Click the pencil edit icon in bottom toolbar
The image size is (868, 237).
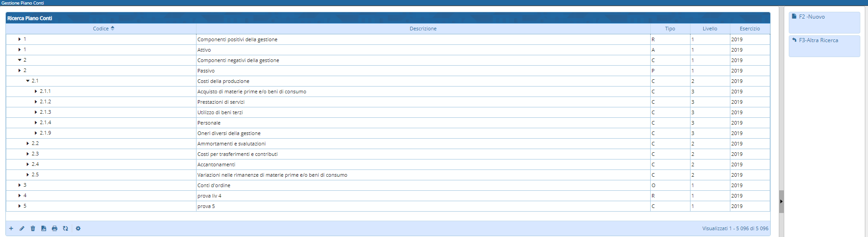(x=22, y=228)
